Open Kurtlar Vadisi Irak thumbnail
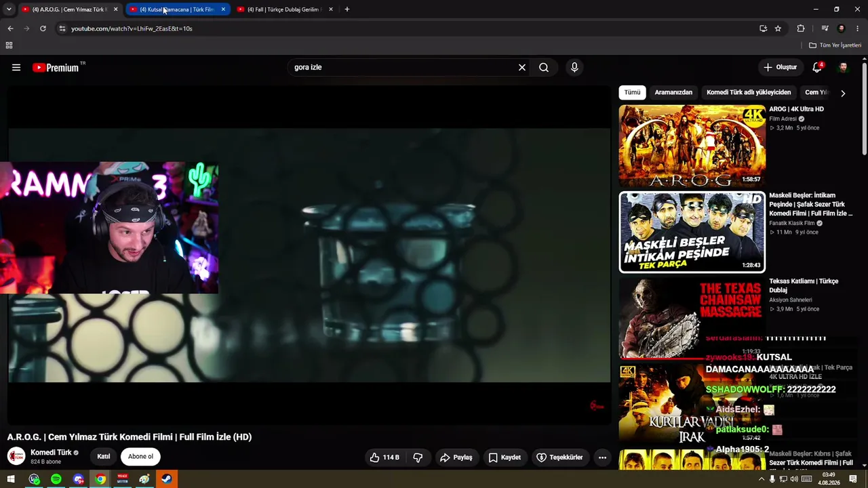This screenshot has height=488, width=868. click(x=692, y=403)
